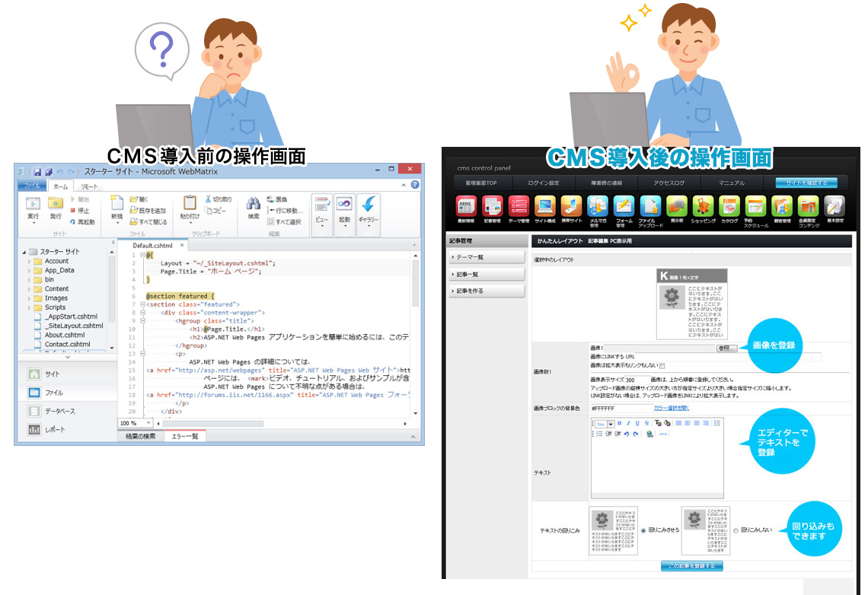This screenshot has height=595, width=868.
Task: Click カラー選択を開く link
Action: point(671,408)
